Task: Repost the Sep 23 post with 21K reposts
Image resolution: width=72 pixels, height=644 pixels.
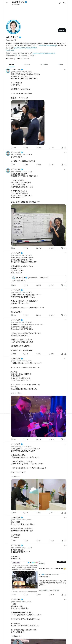Action: click(x=26, y=165)
